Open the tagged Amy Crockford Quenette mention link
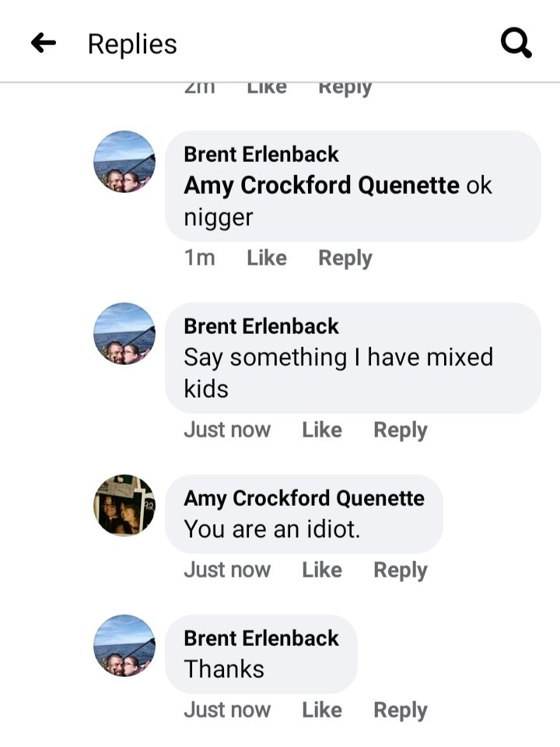 [321, 186]
